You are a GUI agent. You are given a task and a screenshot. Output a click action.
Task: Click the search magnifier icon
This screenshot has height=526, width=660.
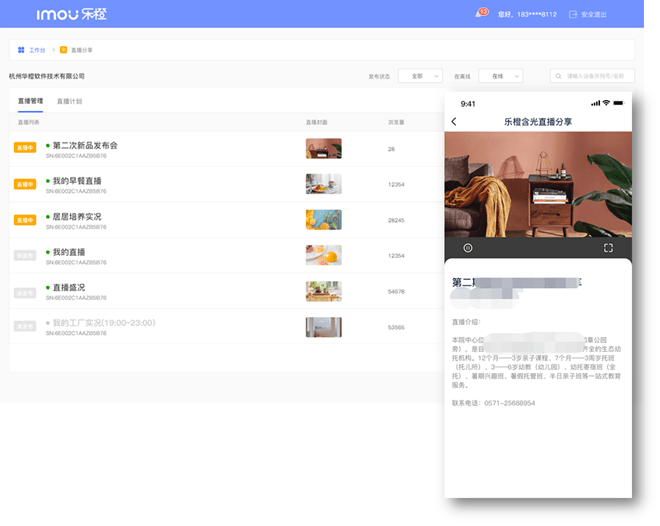click(558, 76)
